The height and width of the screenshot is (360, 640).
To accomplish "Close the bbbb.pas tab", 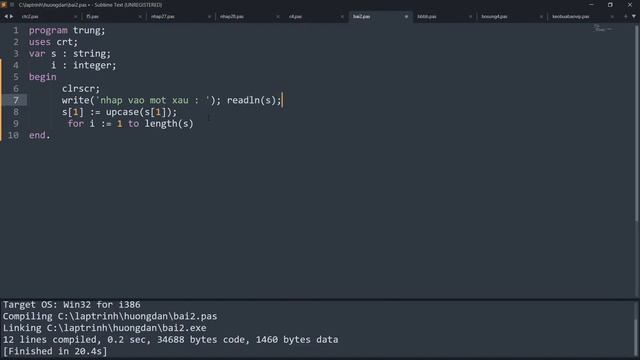I will [470, 17].
